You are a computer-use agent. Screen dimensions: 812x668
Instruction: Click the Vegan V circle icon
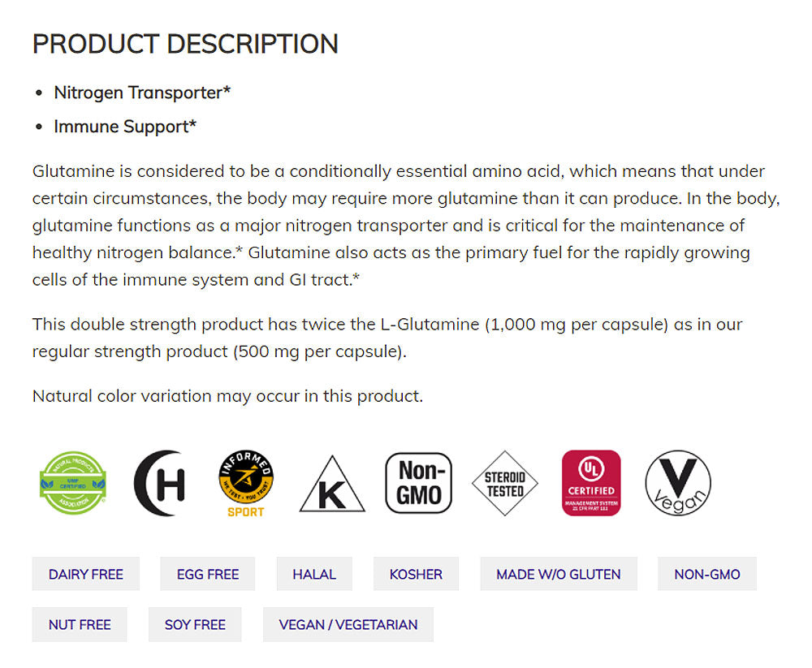(x=678, y=484)
